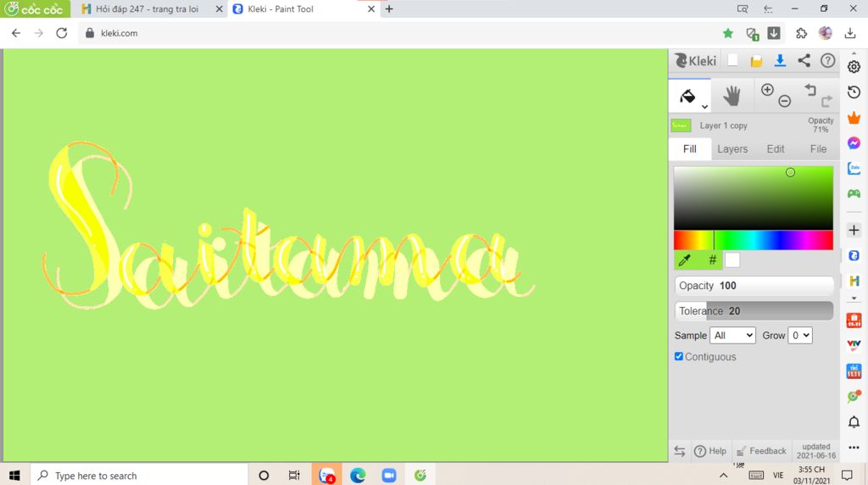Screen dimensions: 868x485
Task: Close the Kleki - Paint Tool tab
Action: pos(371,8)
